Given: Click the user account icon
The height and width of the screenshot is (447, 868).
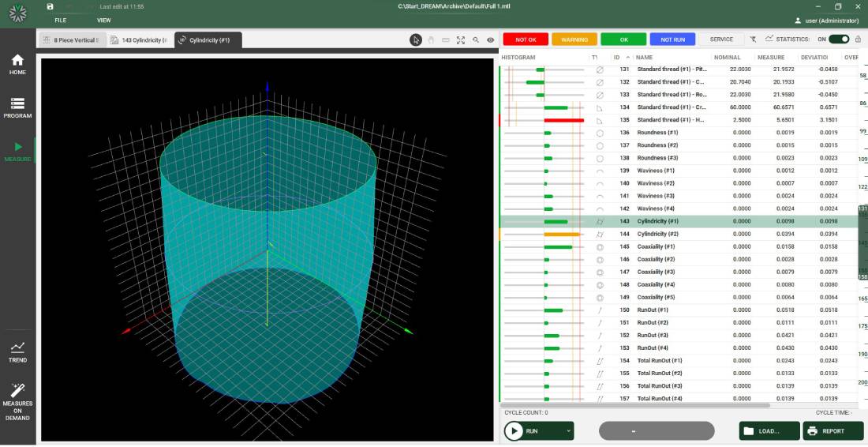Looking at the screenshot, I should [798, 21].
